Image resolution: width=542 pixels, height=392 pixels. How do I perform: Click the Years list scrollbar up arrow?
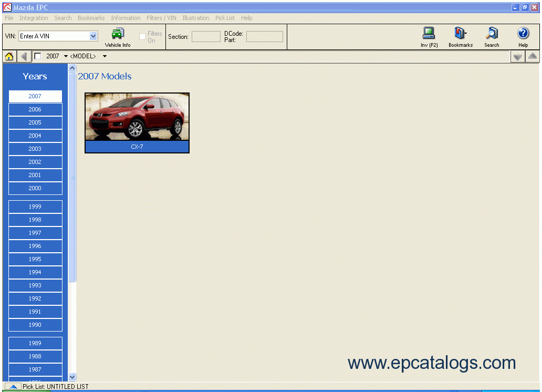(72, 68)
